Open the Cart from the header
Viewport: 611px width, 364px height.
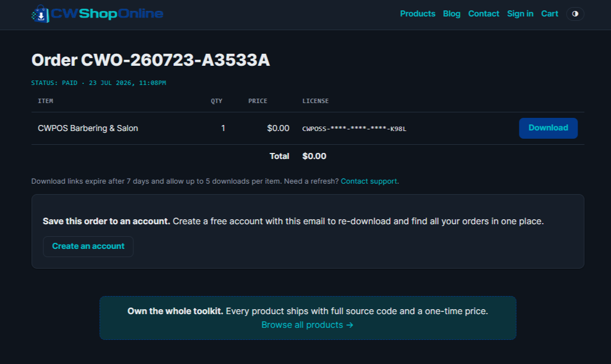tap(550, 14)
